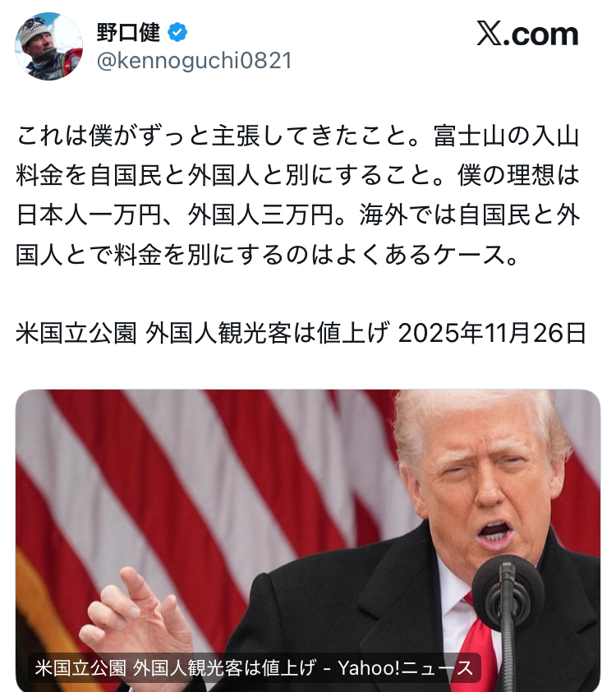Open the news card preview image

point(308,541)
